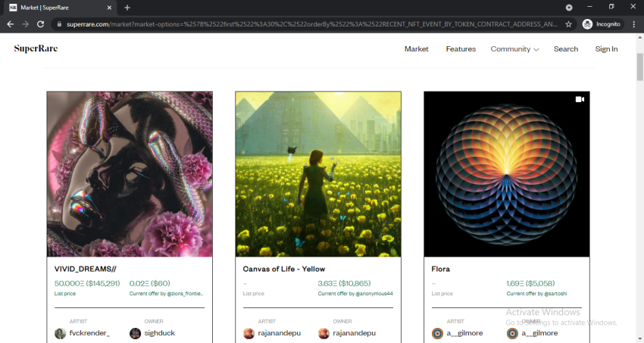644x343 pixels.
Task: Click the VIVID_DREAMS// title
Action: pyautogui.click(x=85, y=269)
